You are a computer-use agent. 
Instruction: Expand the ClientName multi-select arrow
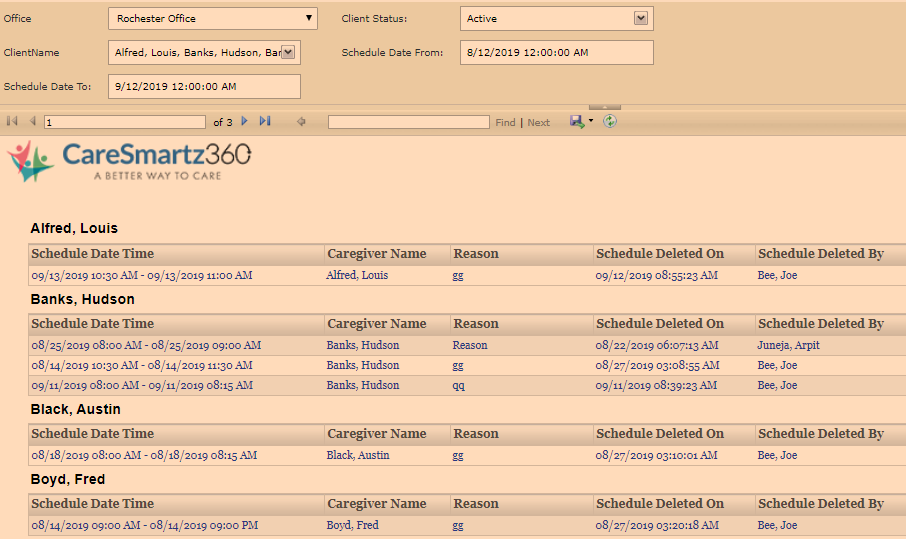click(x=288, y=52)
